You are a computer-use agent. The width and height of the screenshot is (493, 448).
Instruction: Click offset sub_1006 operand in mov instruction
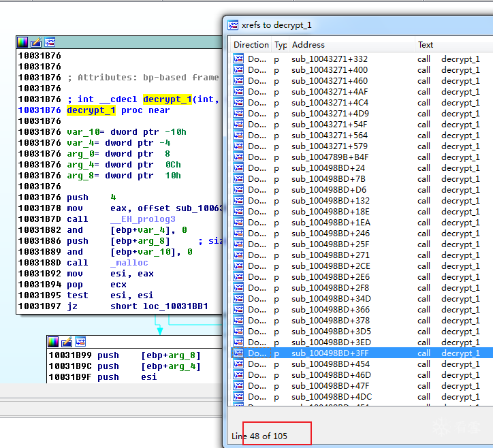(x=180, y=208)
